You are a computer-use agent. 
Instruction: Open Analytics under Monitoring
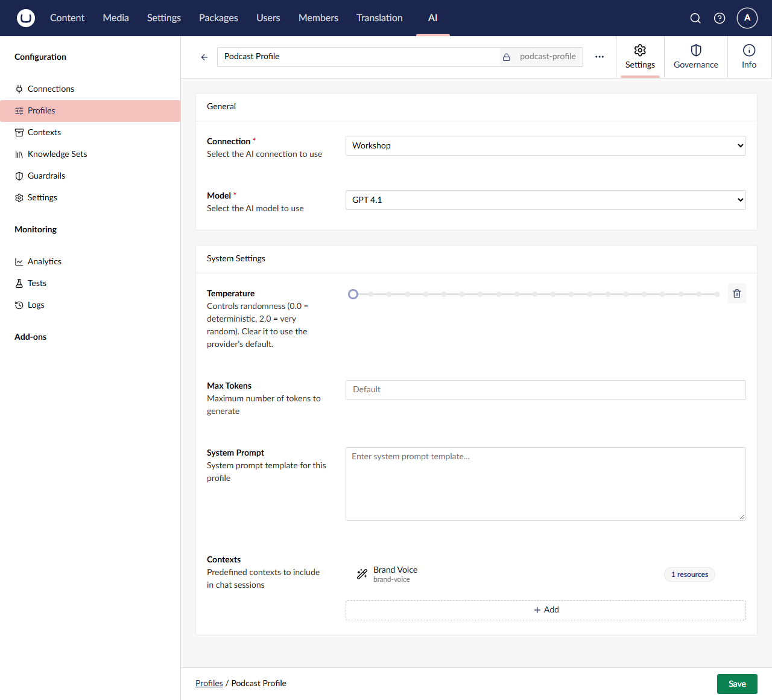click(x=90, y=262)
